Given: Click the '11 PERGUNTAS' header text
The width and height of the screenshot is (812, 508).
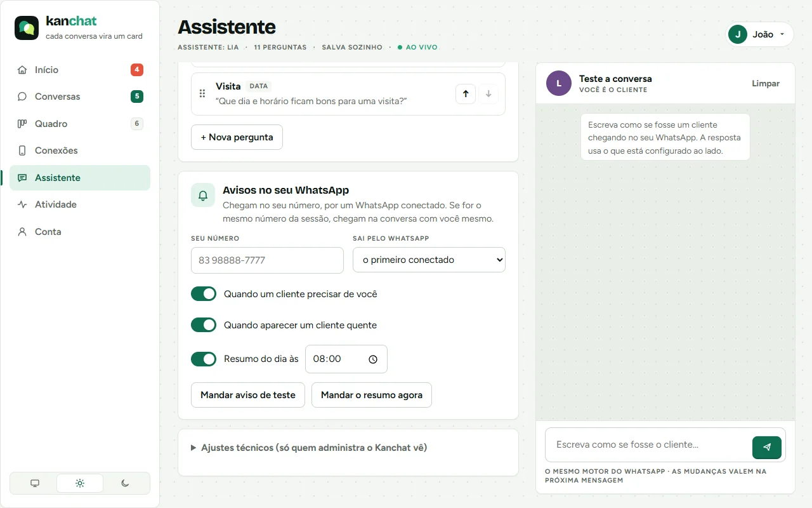Looking at the screenshot, I should pyautogui.click(x=280, y=48).
